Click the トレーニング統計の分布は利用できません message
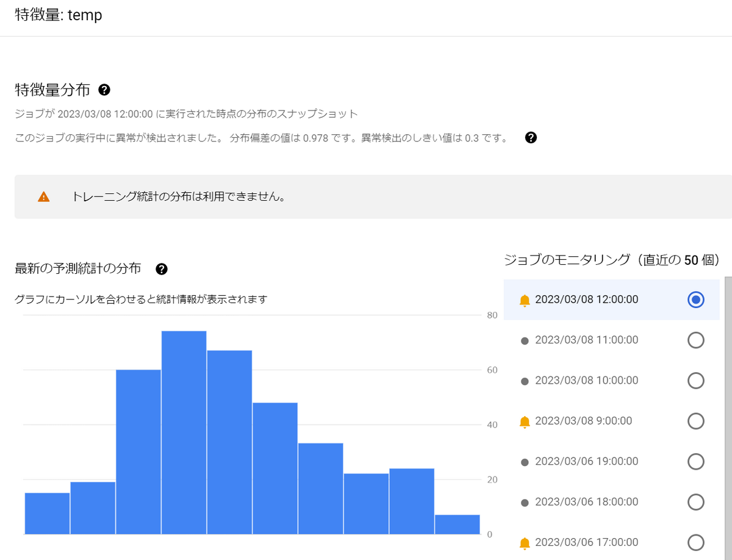Viewport: 732px width, 560px height. 179,197
